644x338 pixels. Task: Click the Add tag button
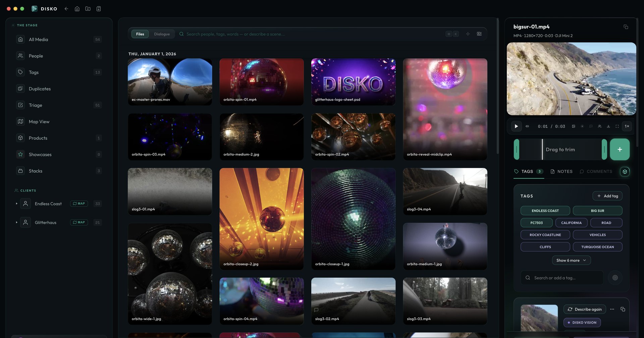607,196
